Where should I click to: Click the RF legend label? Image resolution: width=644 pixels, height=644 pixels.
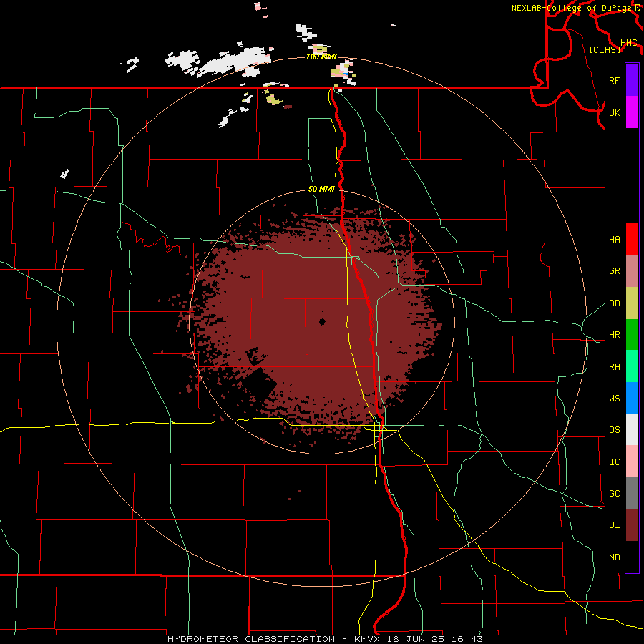pos(615,80)
